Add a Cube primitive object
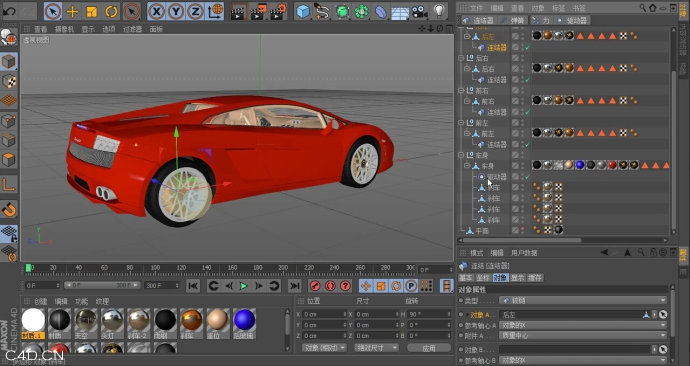The image size is (690, 366). pyautogui.click(x=303, y=11)
